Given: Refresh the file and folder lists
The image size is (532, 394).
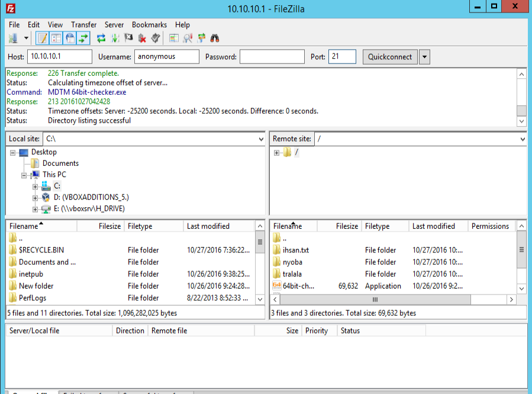Looking at the screenshot, I should click(101, 38).
